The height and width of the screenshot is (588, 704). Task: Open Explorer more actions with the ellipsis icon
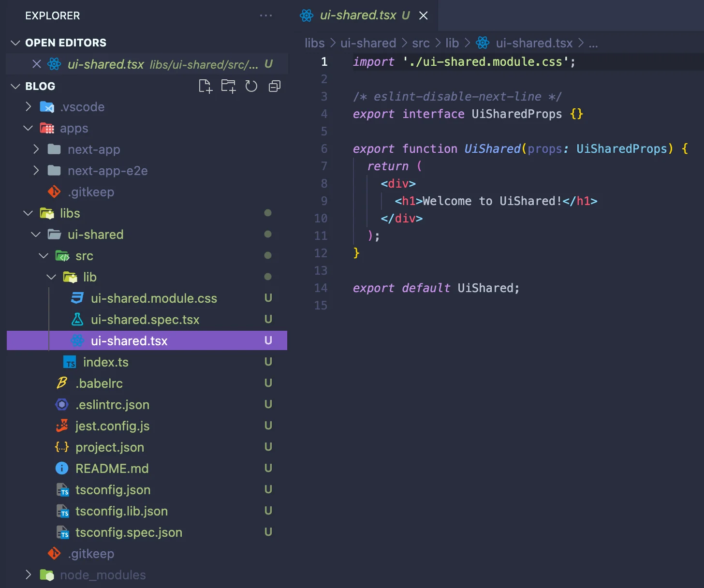pos(266,15)
